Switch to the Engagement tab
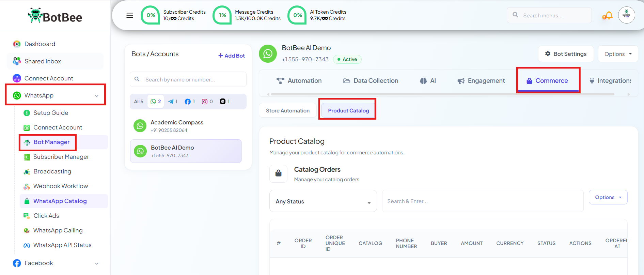Screen dimensions: 644x275 tap(481, 81)
